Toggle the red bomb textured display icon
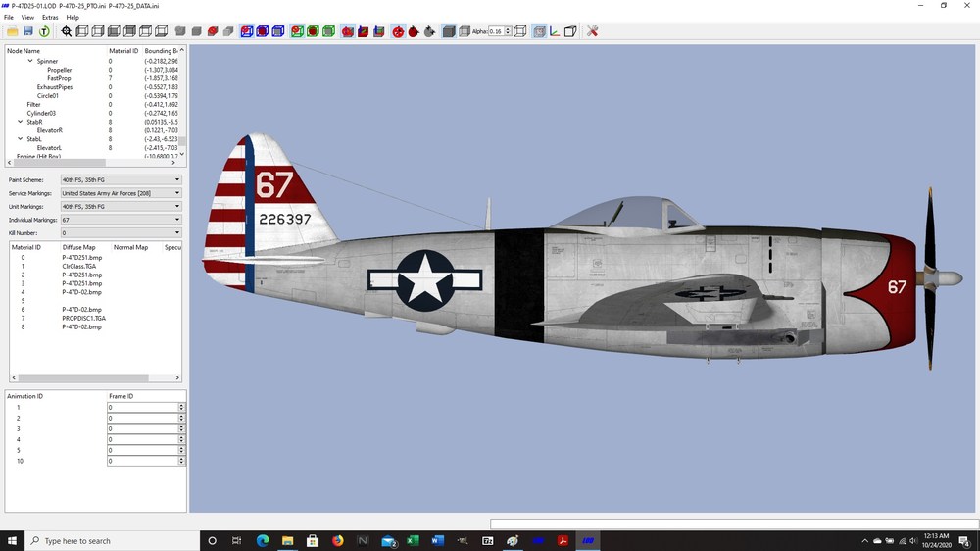 398,31
